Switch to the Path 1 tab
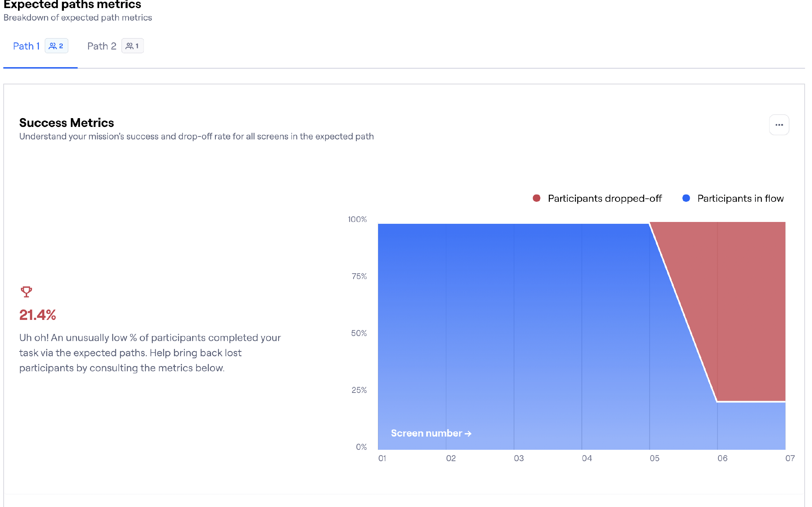This screenshot has height=507, width=812. (26, 46)
